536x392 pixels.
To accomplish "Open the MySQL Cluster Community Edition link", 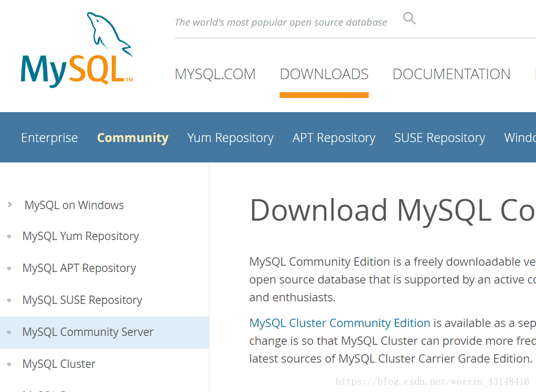I will point(339,323).
